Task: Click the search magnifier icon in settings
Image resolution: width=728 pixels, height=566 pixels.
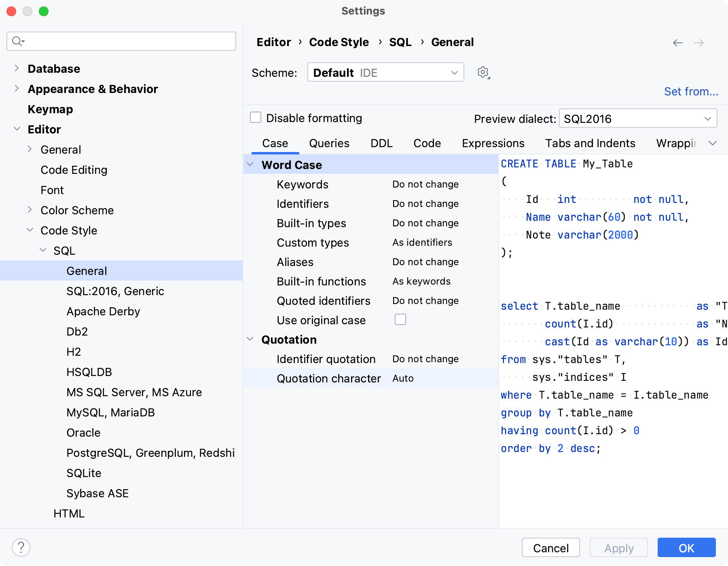Action: 17,41
